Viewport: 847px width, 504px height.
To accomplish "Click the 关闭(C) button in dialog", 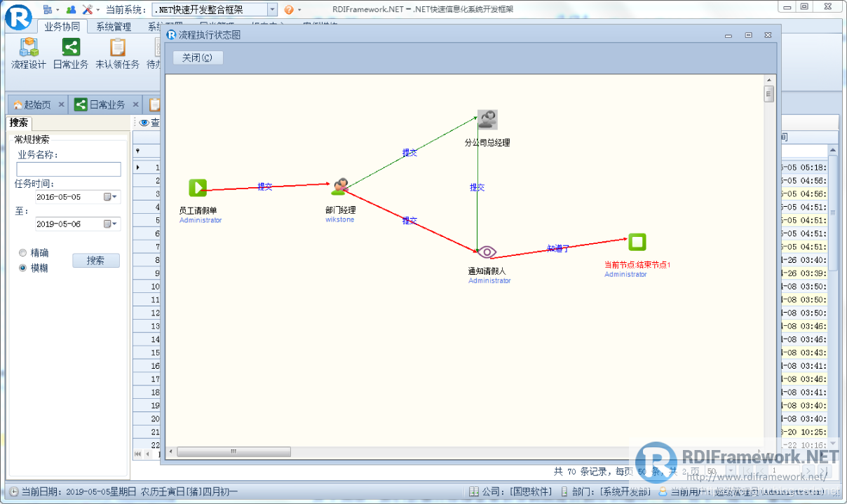I will tap(198, 57).
